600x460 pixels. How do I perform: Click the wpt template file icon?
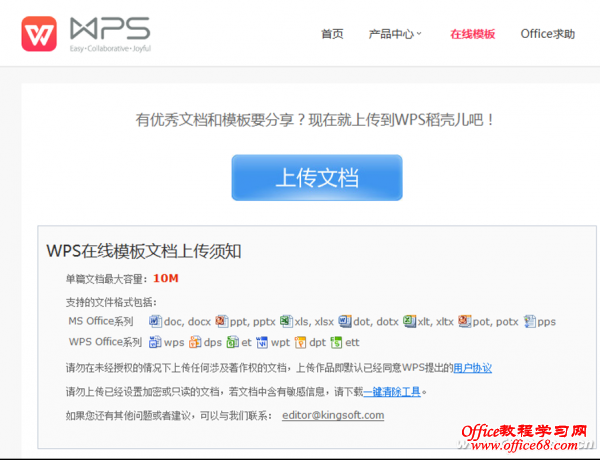262,342
